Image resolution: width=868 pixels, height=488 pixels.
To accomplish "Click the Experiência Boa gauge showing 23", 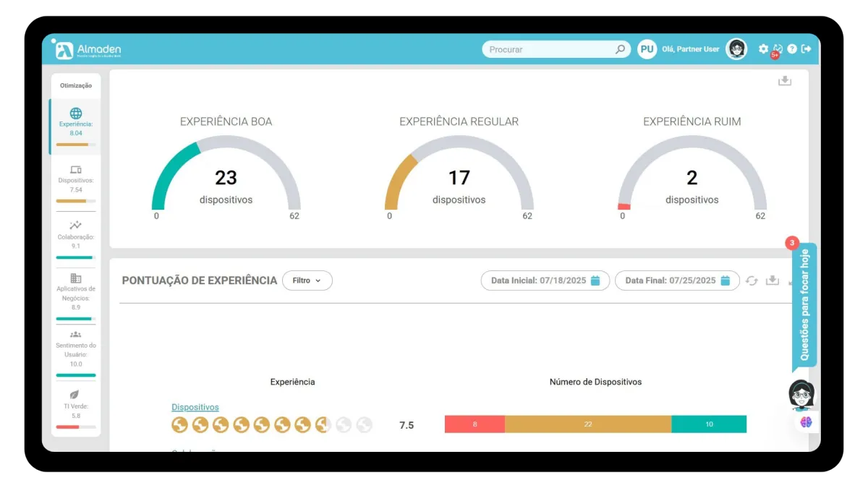I will (226, 174).
